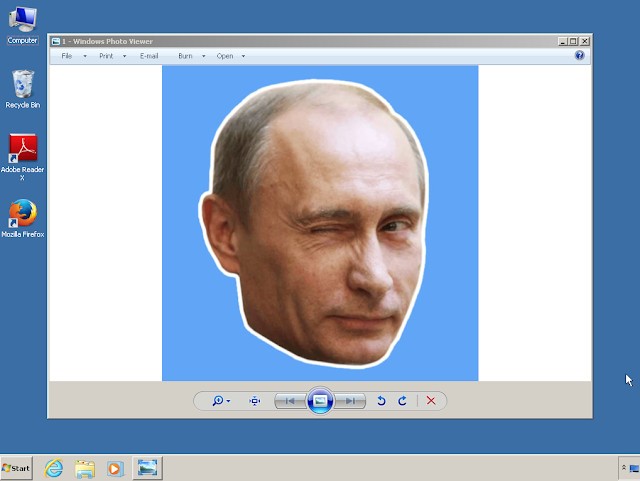Start the slide show with the center button
The image size is (640, 481).
click(320, 401)
